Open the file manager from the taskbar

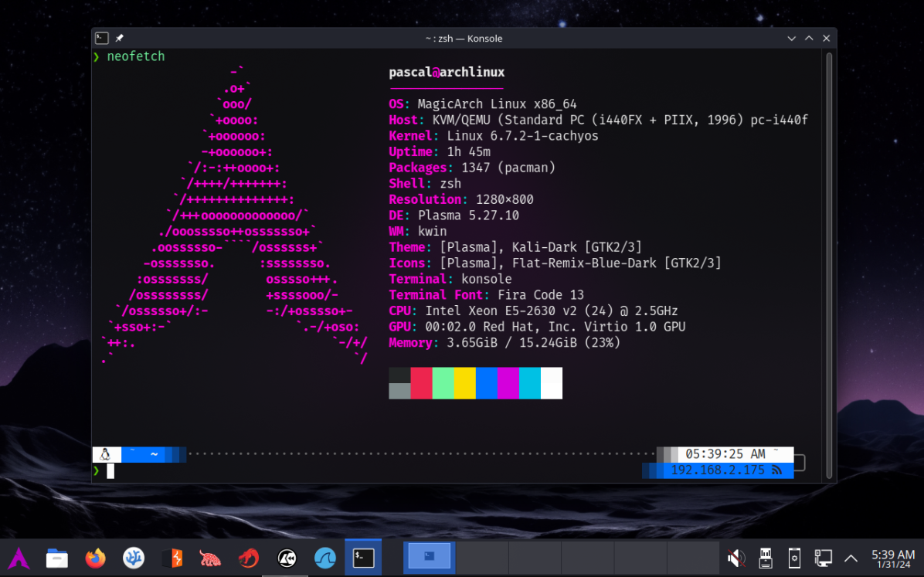tap(57, 558)
